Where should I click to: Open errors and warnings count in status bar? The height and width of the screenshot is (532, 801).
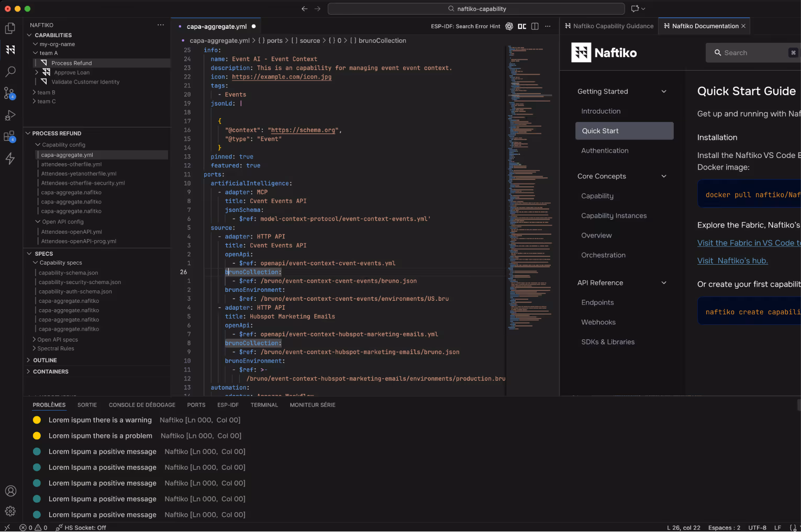coord(34,527)
